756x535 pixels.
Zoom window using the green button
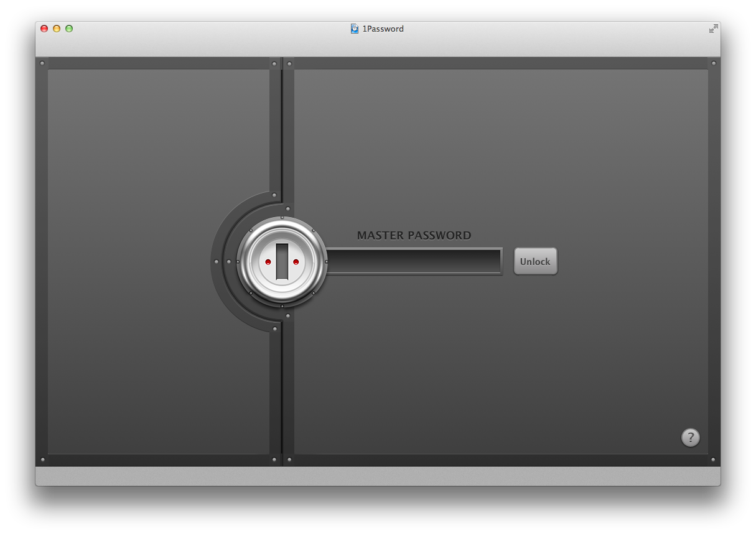[x=69, y=29]
